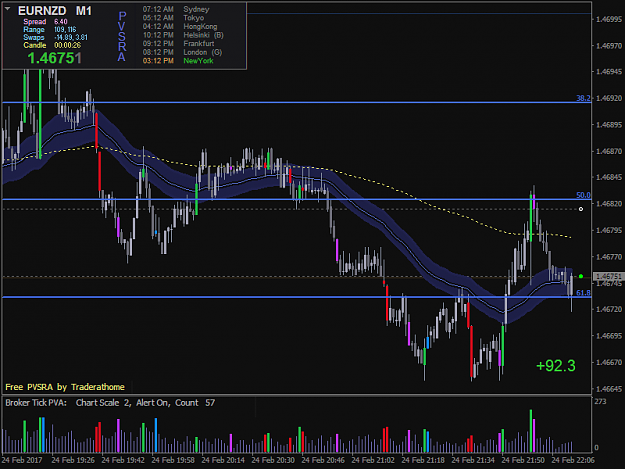
Task: Click the Spread value 6.40
Action: pos(61,22)
